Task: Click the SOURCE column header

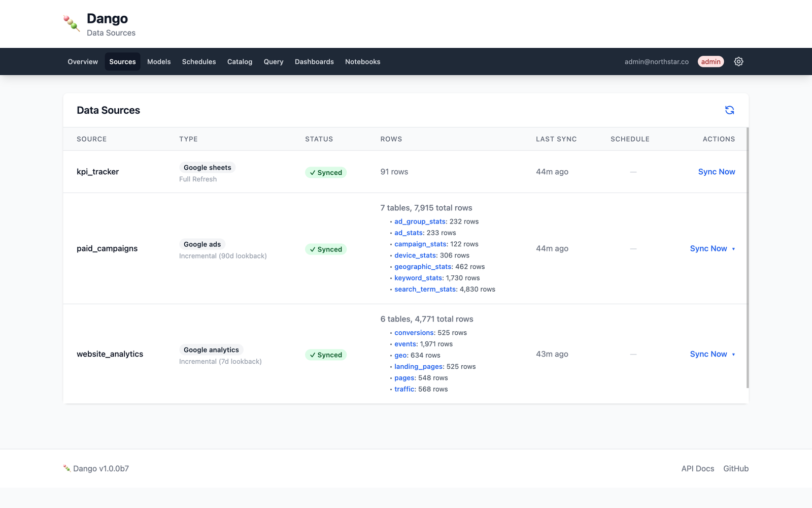Action: pyautogui.click(x=92, y=139)
